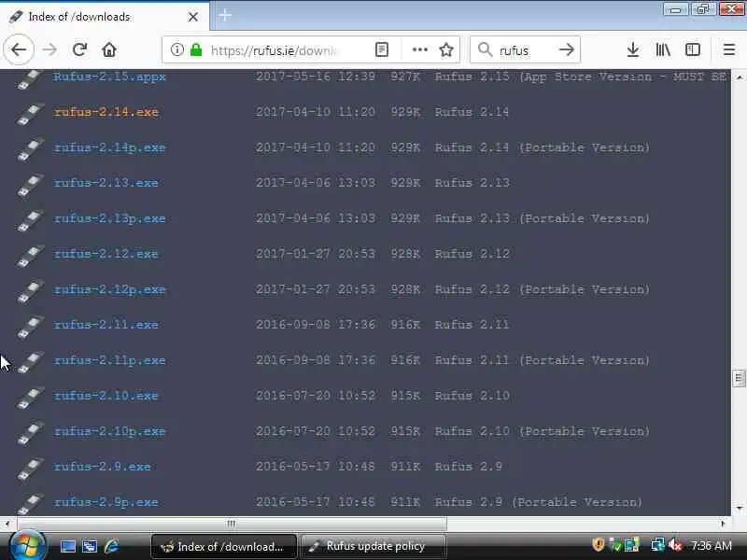Bookmark this page with the star
The width and height of the screenshot is (747, 560).
446,49
